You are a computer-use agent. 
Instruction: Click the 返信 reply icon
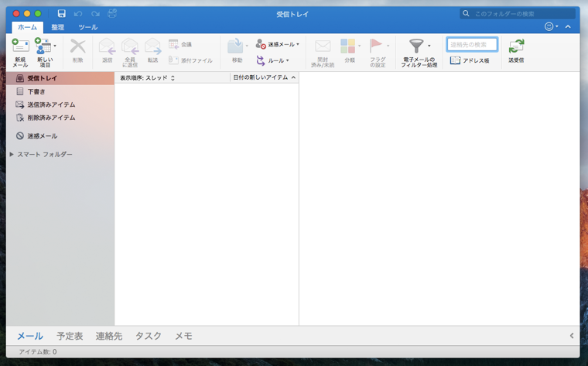coord(107,46)
